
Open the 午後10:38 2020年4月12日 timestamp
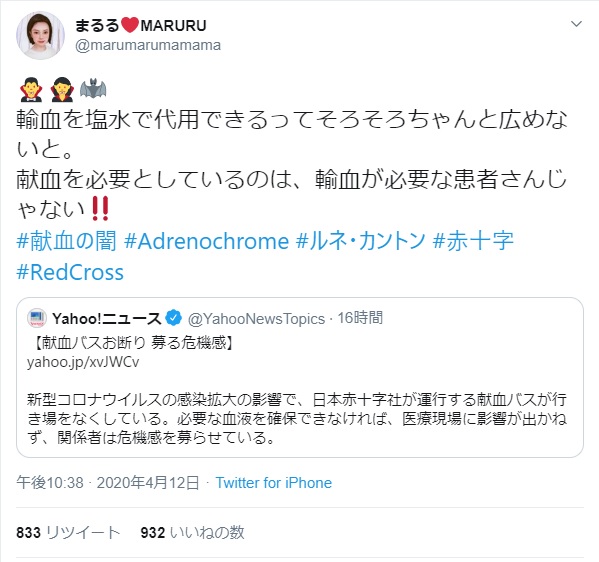pyautogui.click(x=108, y=483)
